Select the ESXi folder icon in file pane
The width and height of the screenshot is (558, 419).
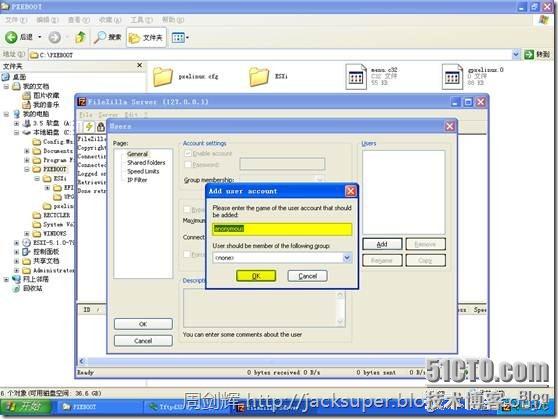click(x=259, y=77)
